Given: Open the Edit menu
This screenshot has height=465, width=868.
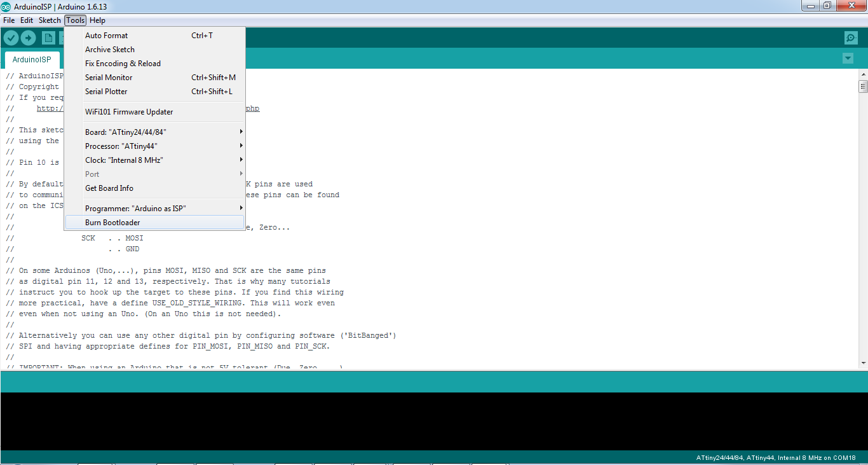Looking at the screenshot, I should click(x=27, y=20).
